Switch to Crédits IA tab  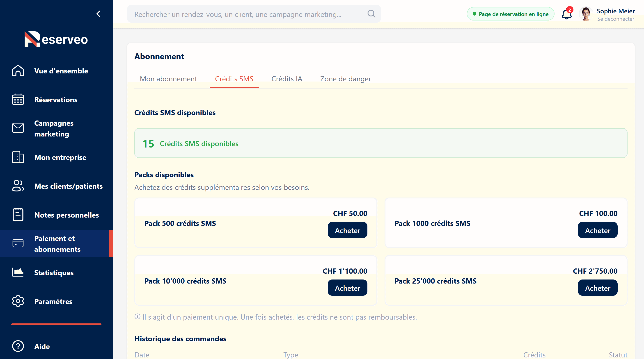click(x=287, y=79)
